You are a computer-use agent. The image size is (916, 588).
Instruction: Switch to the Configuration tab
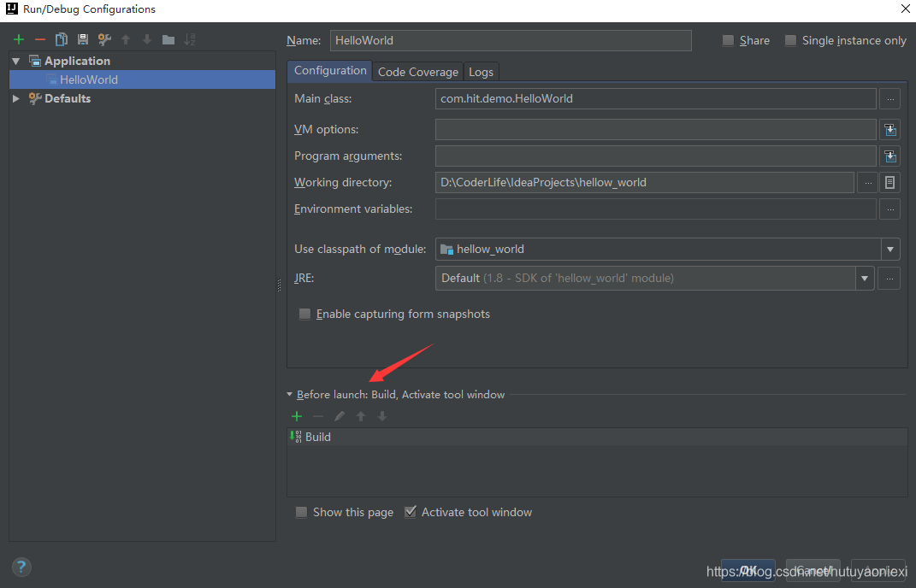click(x=330, y=71)
